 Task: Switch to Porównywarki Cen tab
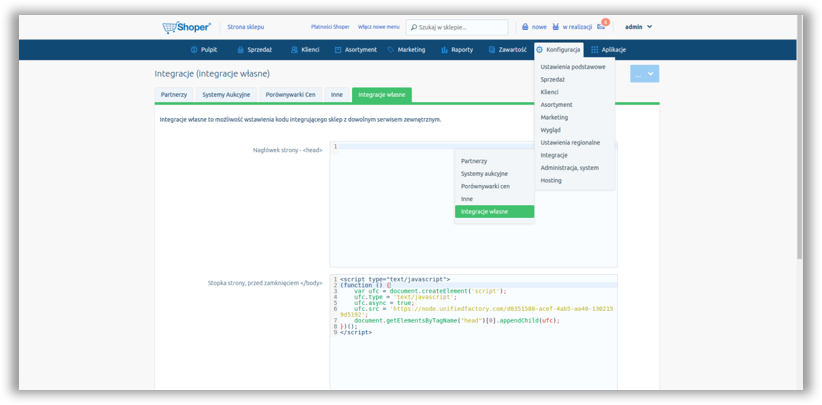(x=290, y=95)
